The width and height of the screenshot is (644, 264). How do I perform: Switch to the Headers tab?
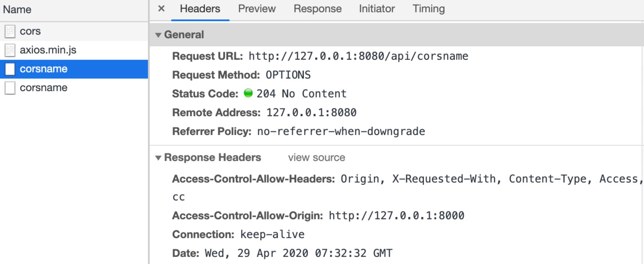point(200,9)
